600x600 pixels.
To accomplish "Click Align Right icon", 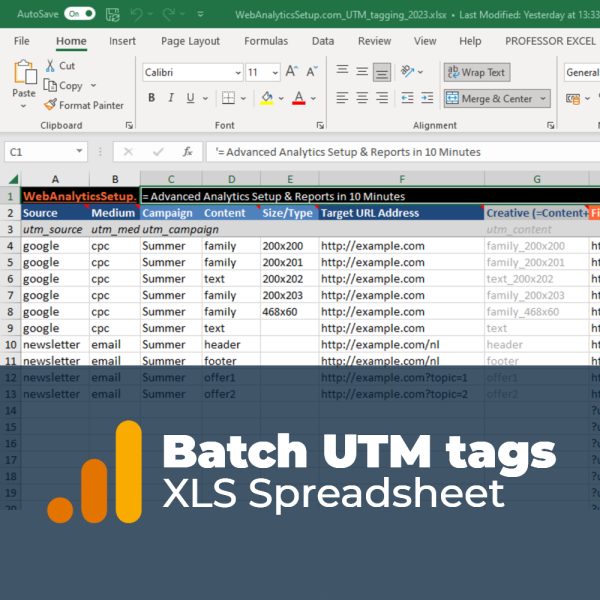I will click(x=382, y=98).
